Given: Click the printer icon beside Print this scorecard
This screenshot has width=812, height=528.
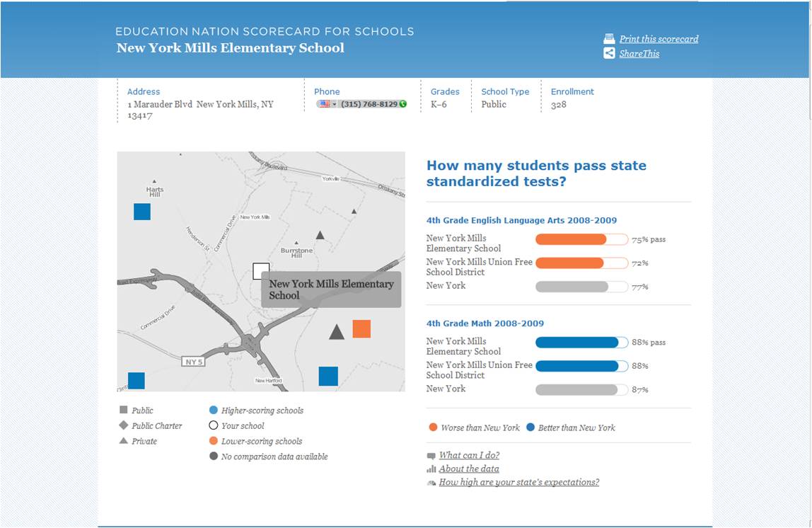Looking at the screenshot, I should point(609,39).
